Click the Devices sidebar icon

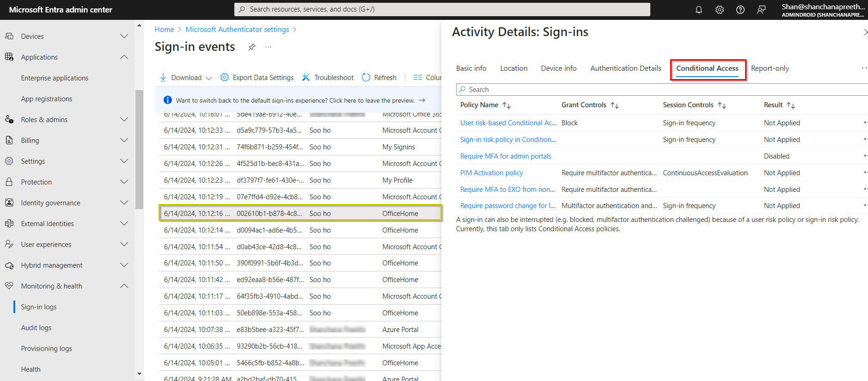[9, 36]
